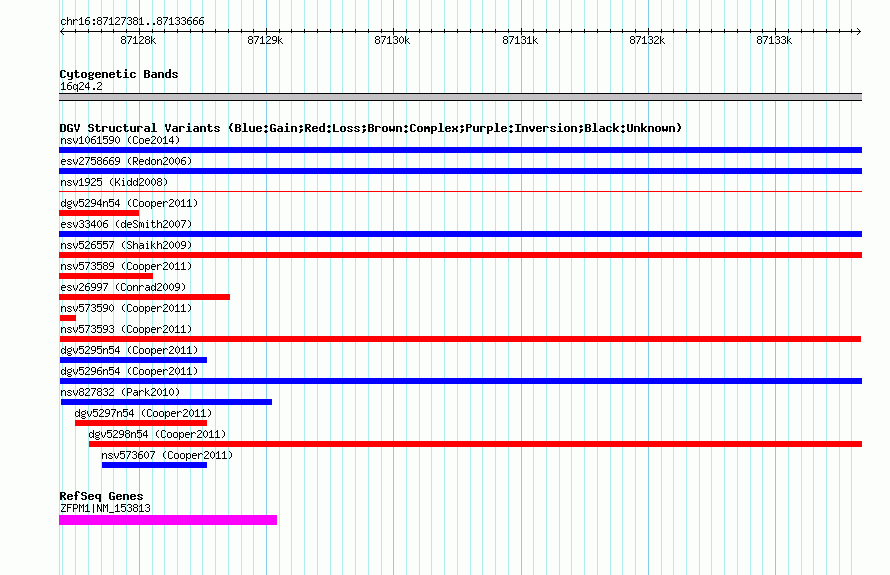Screen dimensions: 890x575
Task: Open the nsv526557 (Shaikh2009) label
Action: [126, 245]
